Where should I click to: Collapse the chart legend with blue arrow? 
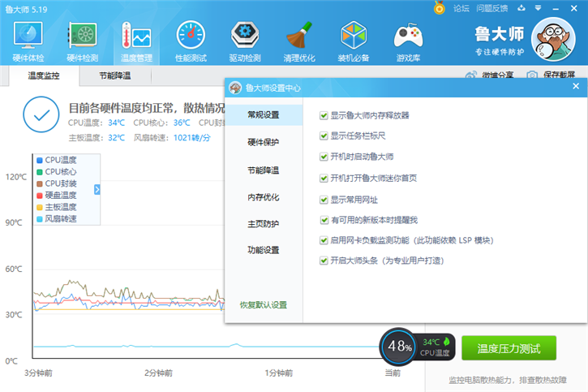tap(97, 189)
